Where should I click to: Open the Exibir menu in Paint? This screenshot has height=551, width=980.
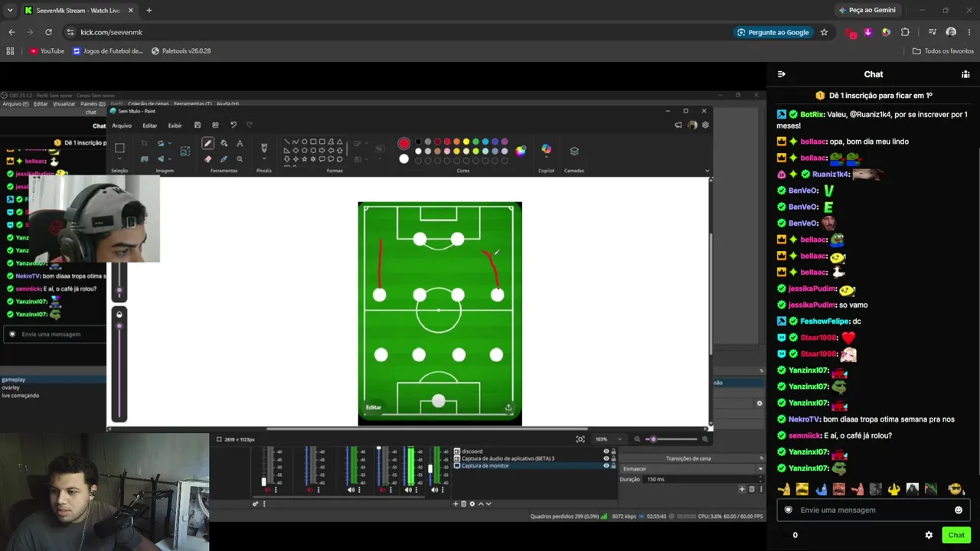[x=175, y=126]
